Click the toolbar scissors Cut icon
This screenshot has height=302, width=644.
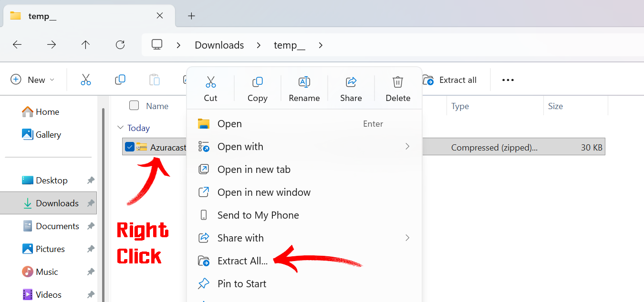(86, 80)
